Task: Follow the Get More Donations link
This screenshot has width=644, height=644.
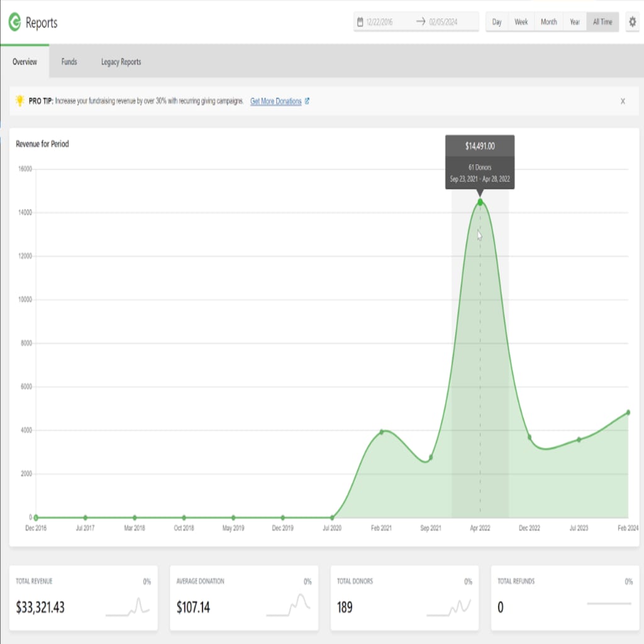Action: pos(275,101)
